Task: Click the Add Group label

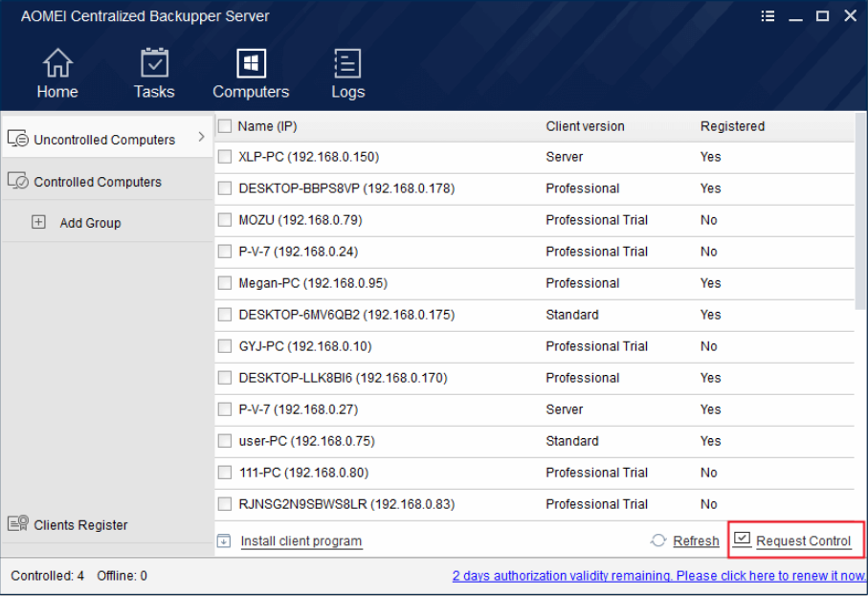Action: coord(90,223)
